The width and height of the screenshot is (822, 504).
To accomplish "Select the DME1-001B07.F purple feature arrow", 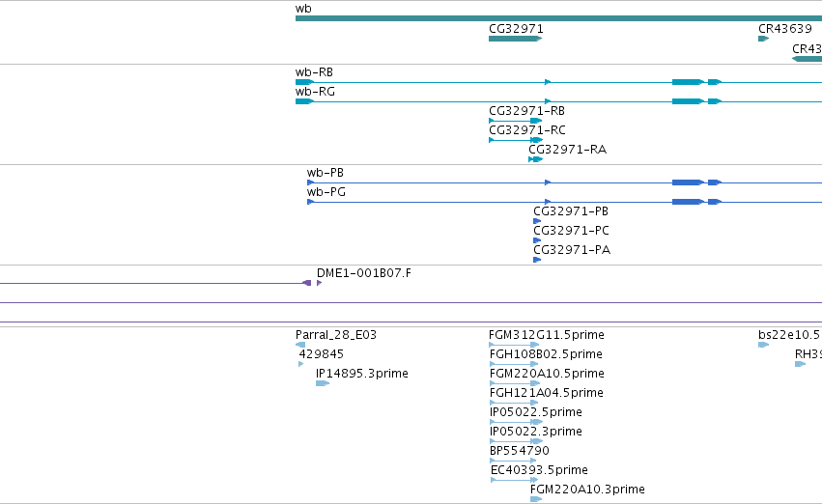I will [320, 283].
